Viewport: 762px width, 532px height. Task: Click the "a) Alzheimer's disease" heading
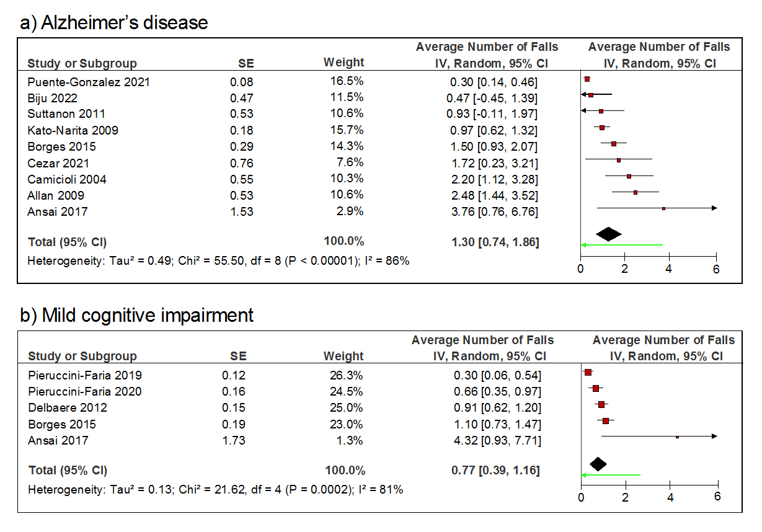click(x=114, y=23)
